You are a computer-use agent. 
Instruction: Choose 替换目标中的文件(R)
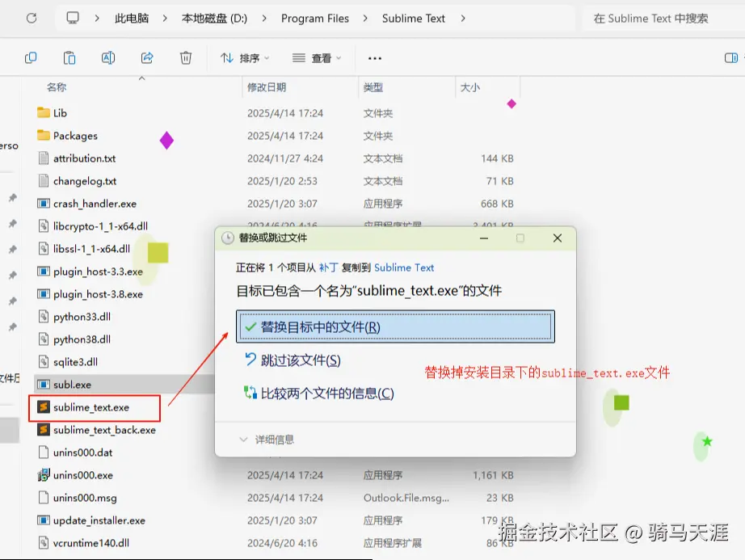395,326
